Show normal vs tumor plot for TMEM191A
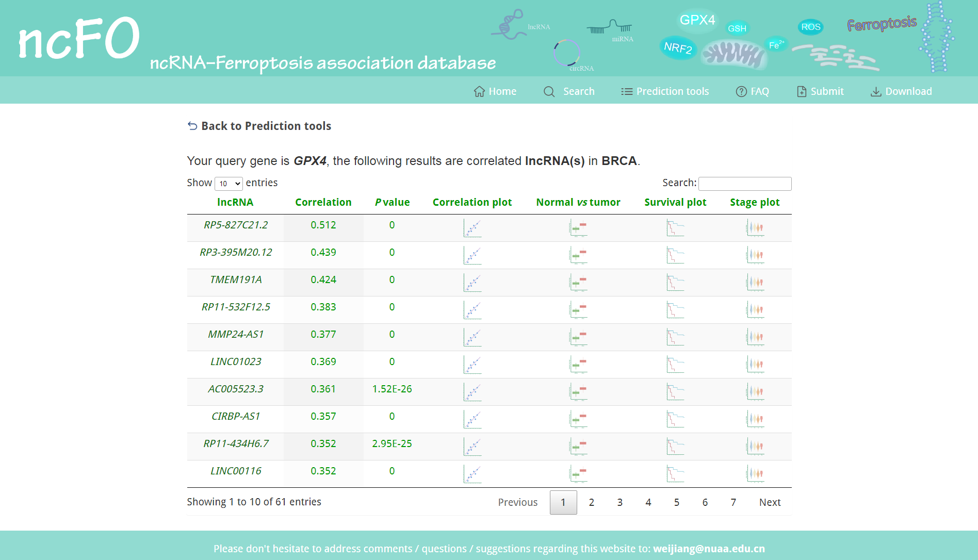The width and height of the screenshot is (978, 560). 578,283
